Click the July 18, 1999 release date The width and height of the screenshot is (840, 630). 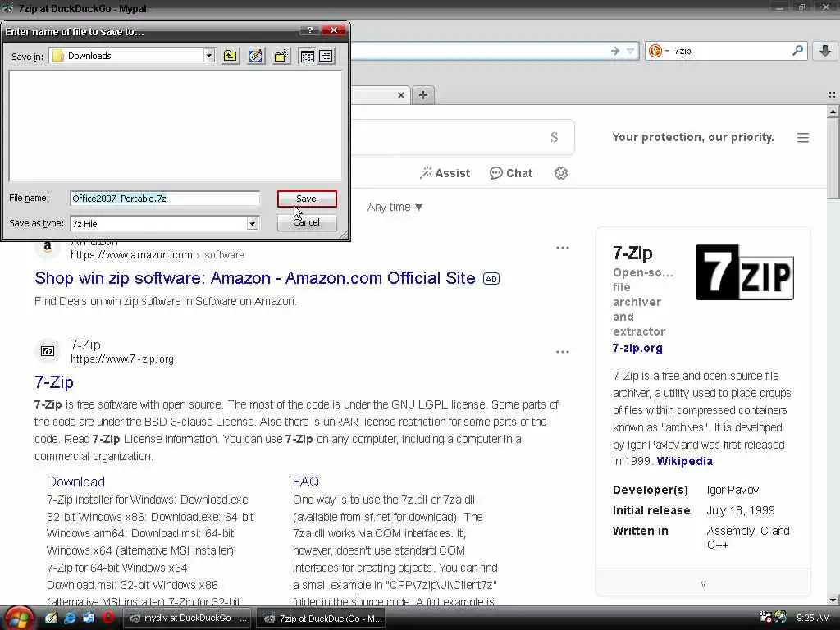(x=741, y=510)
